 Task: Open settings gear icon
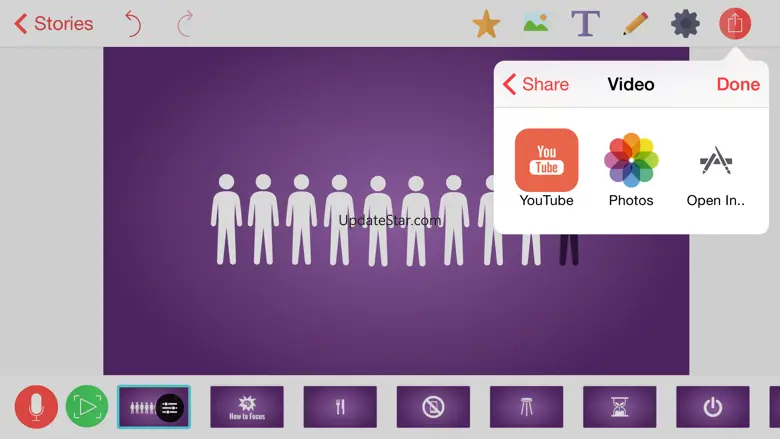tap(685, 23)
